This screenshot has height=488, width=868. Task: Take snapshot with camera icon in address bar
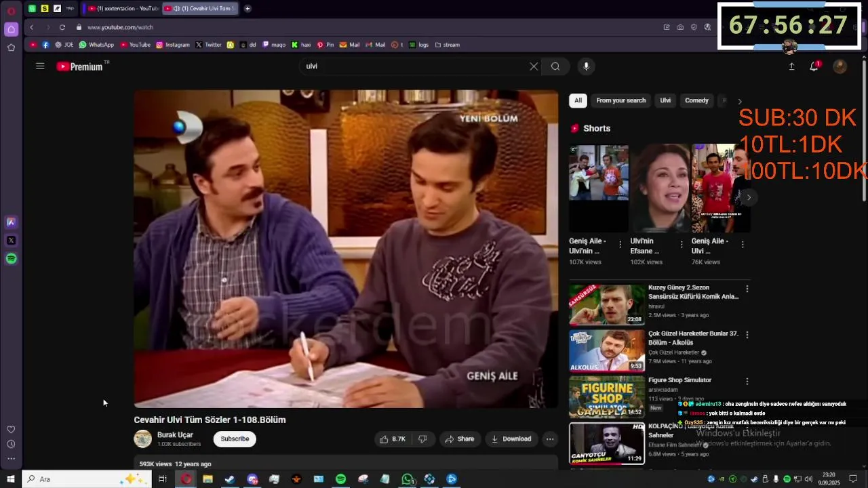tap(680, 27)
